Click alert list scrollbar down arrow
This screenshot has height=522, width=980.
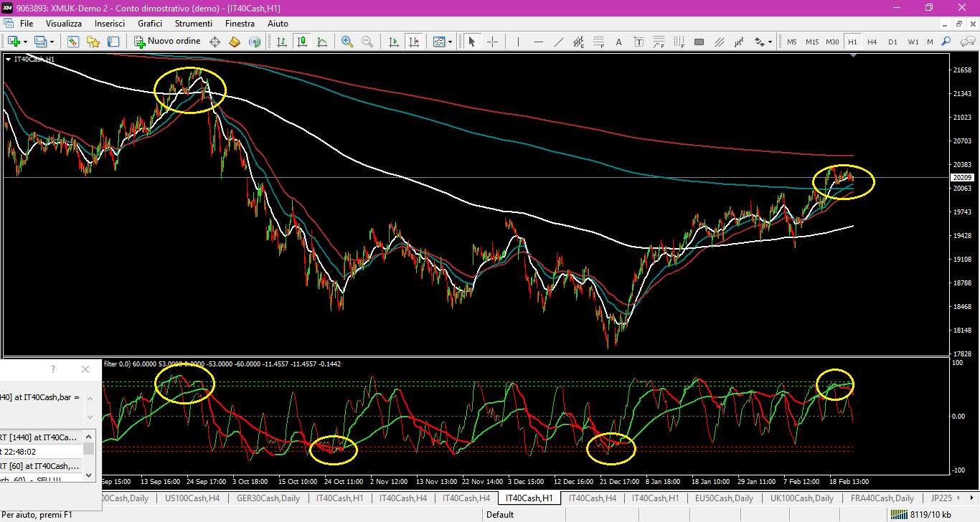(89, 474)
